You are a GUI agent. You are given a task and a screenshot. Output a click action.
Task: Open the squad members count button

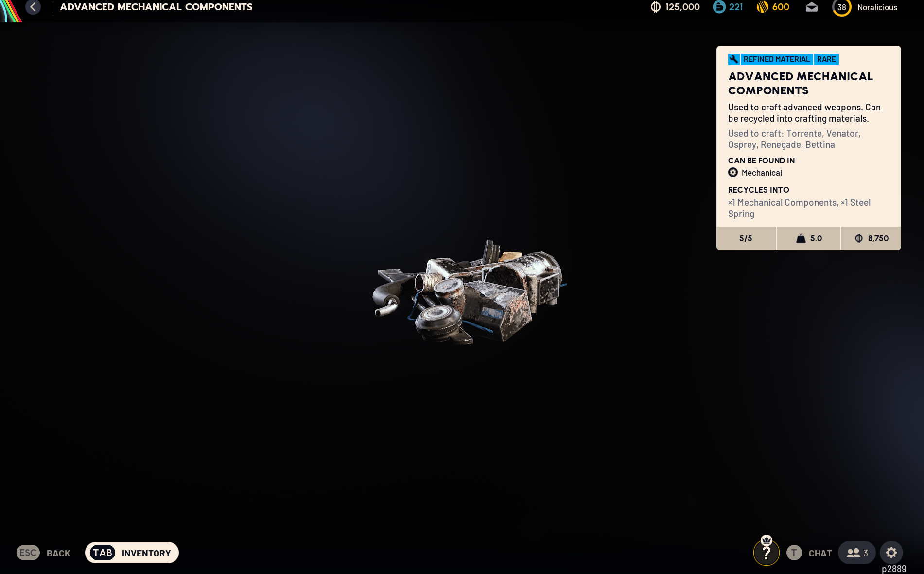click(856, 553)
